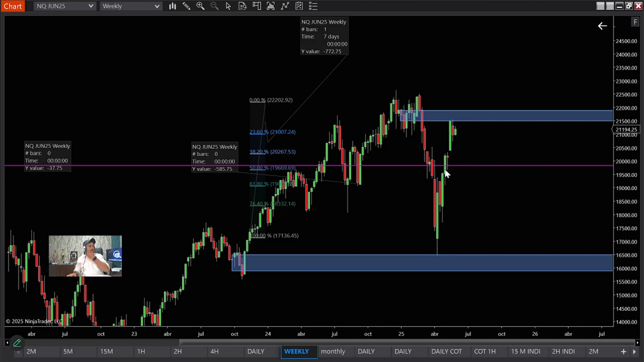Open the chart trader icon
The image size is (644, 362).
coord(257,6)
